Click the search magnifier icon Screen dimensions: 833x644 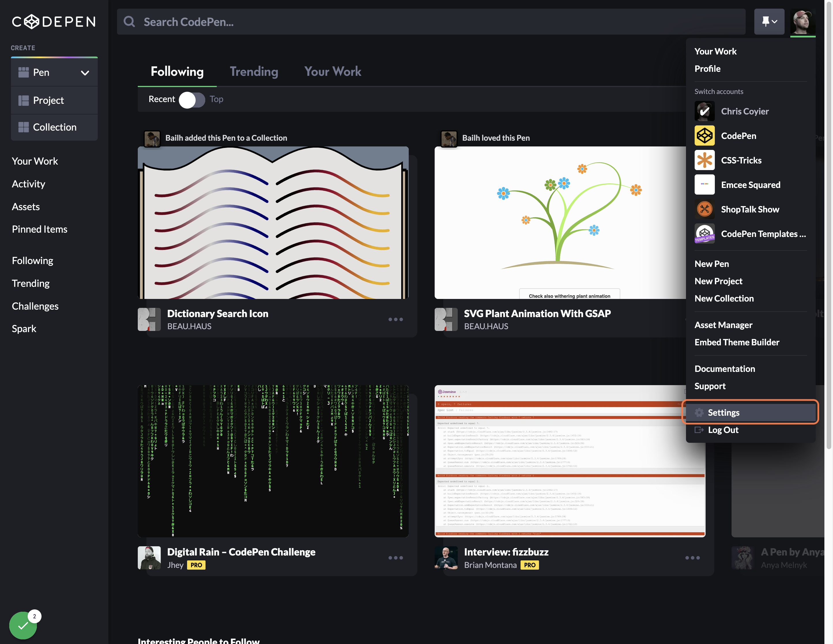pyautogui.click(x=129, y=22)
